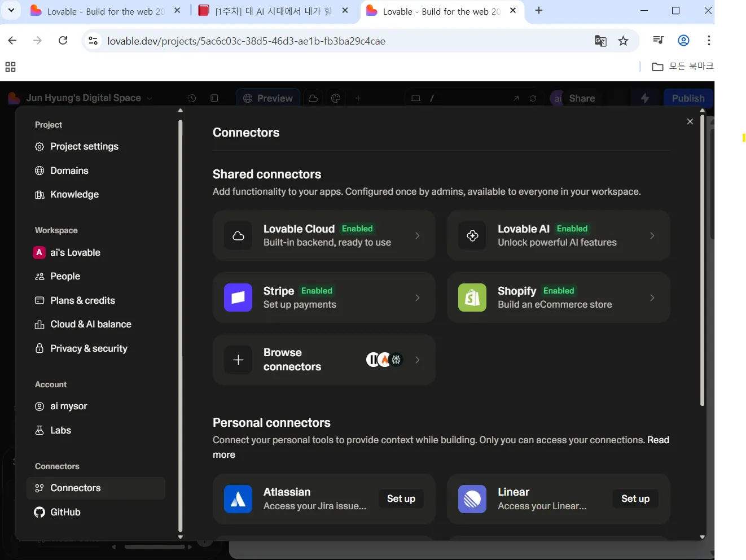Open preview in new tab arrow icon
746x560 pixels.
tap(516, 98)
